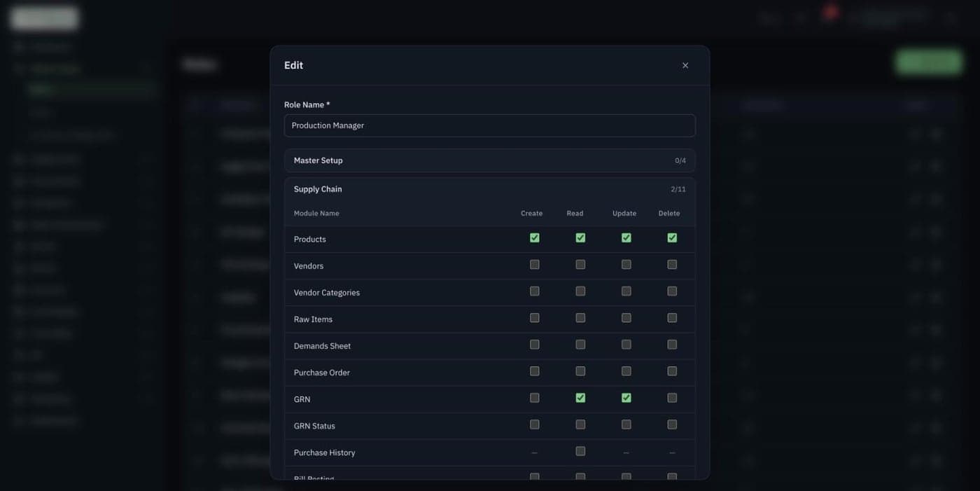Viewport: 980px width, 491px height.
Task: Click the Vendor Categories module name
Action: pyautogui.click(x=327, y=293)
